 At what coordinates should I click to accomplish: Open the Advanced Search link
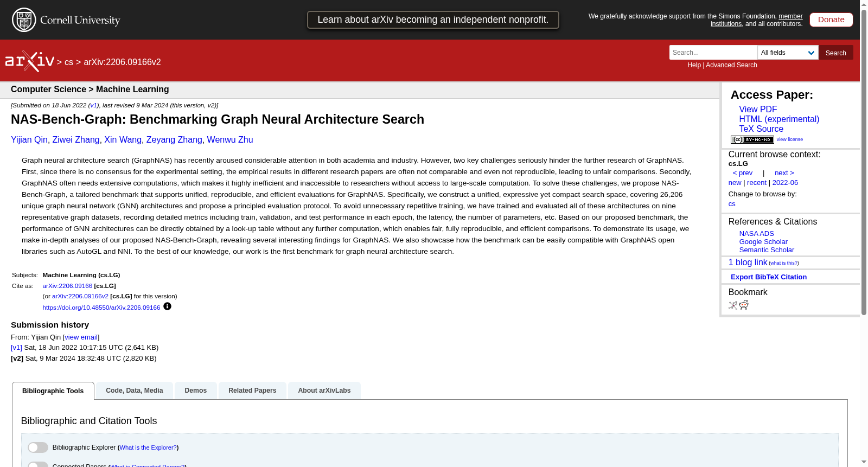[x=731, y=65]
